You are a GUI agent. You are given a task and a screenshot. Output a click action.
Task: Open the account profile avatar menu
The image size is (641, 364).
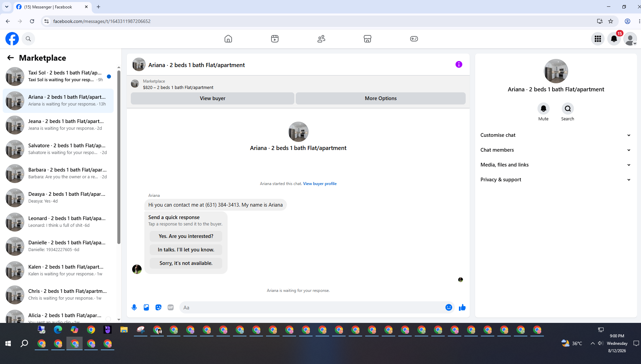[x=630, y=39]
